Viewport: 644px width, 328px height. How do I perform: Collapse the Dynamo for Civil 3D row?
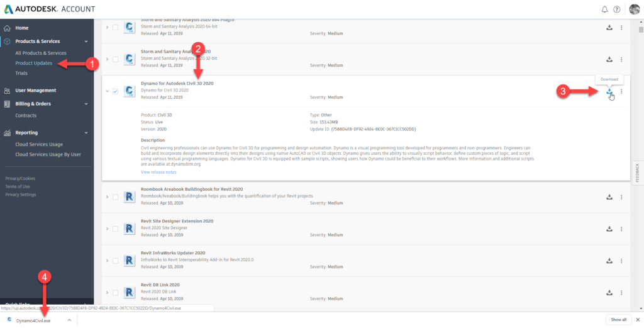point(107,91)
